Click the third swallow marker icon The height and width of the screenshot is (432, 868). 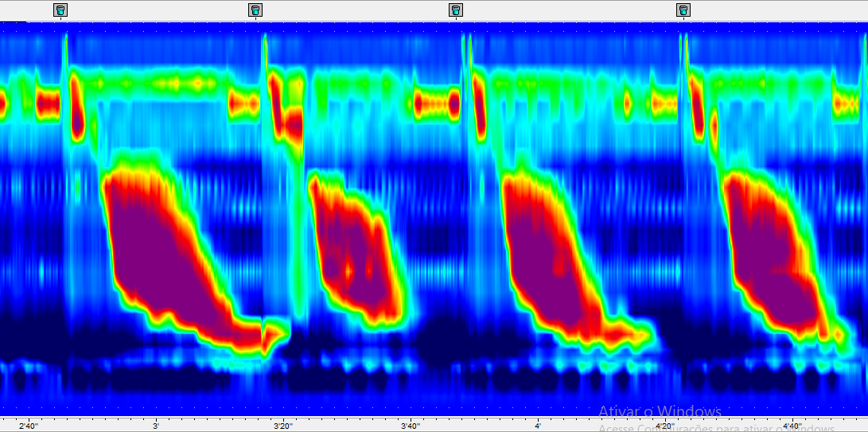click(x=456, y=10)
